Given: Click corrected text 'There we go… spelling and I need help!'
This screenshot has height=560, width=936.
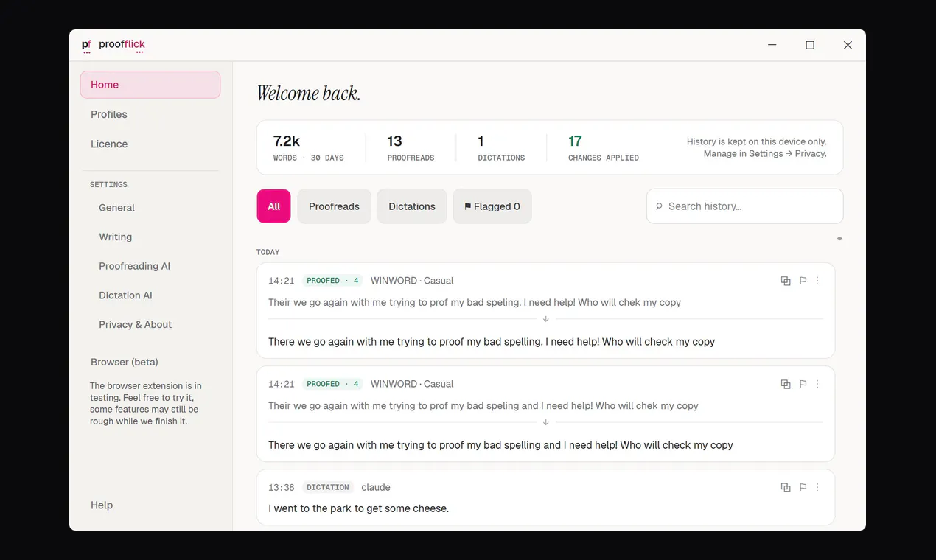Looking at the screenshot, I should pos(500,445).
